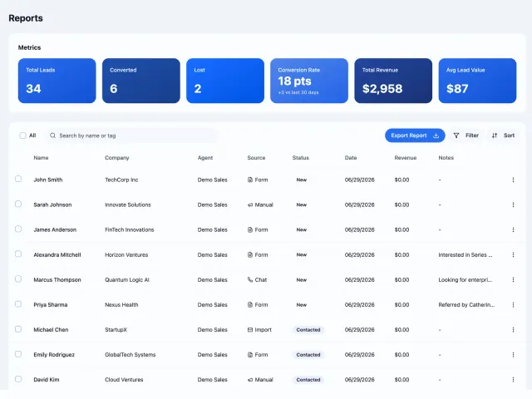Click the Total Revenue metric card
Image resolution: width=532 pixels, height=399 pixels.
pyautogui.click(x=393, y=81)
